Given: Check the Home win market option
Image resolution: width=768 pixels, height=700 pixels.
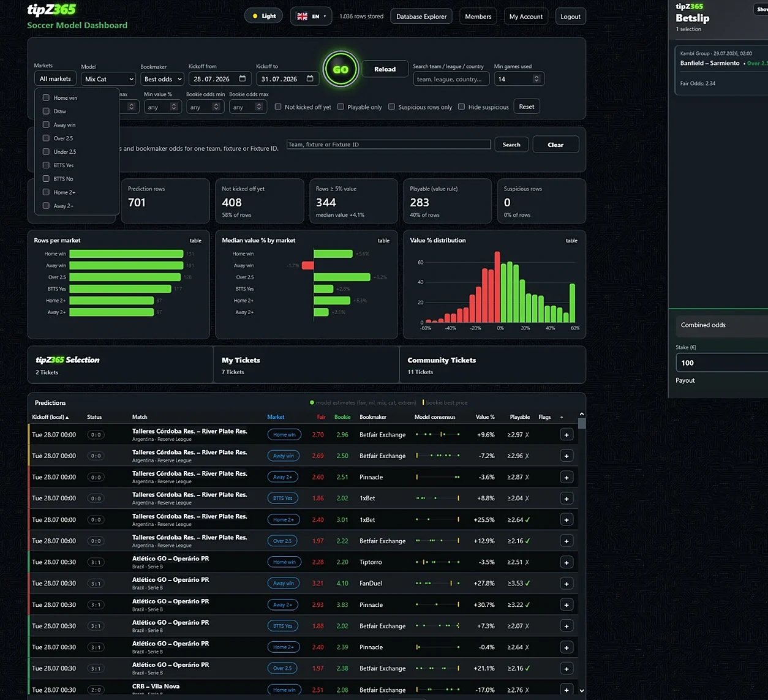Looking at the screenshot, I should (x=46, y=97).
